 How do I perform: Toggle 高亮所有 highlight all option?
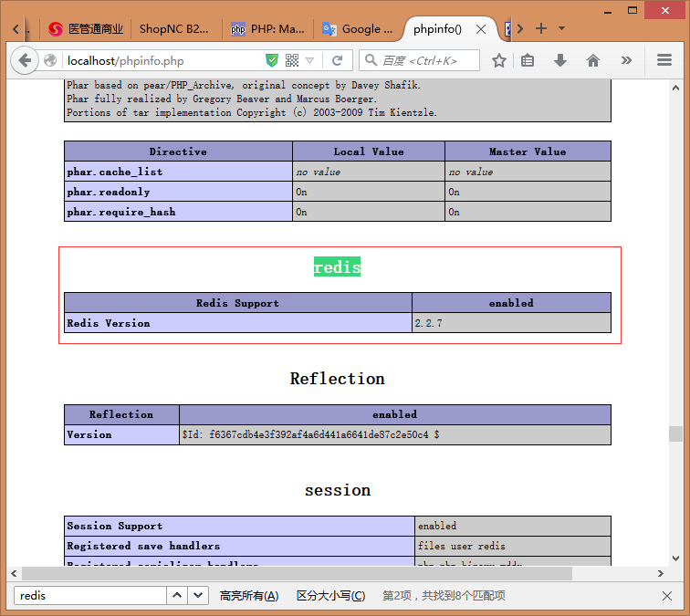pos(248,596)
